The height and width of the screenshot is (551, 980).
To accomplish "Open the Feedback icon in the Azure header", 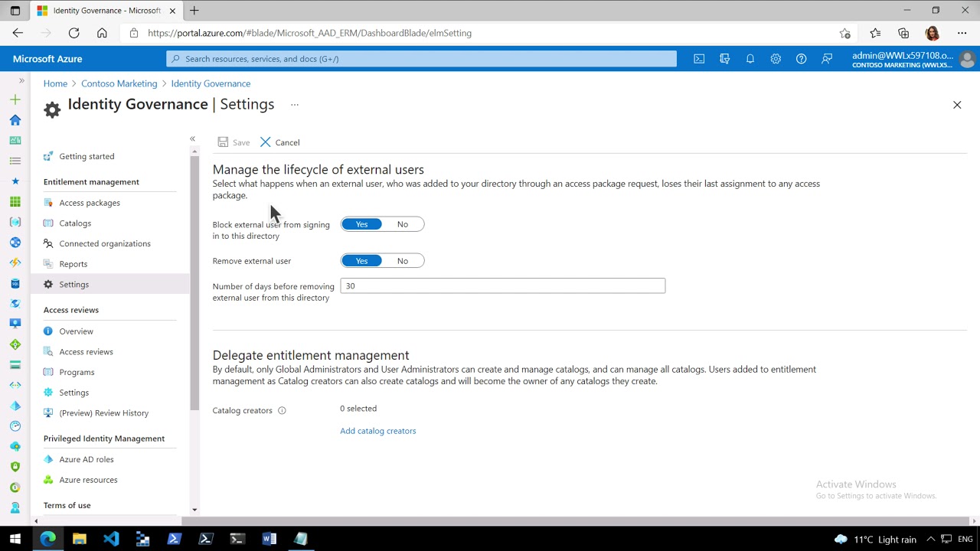I will point(827,59).
